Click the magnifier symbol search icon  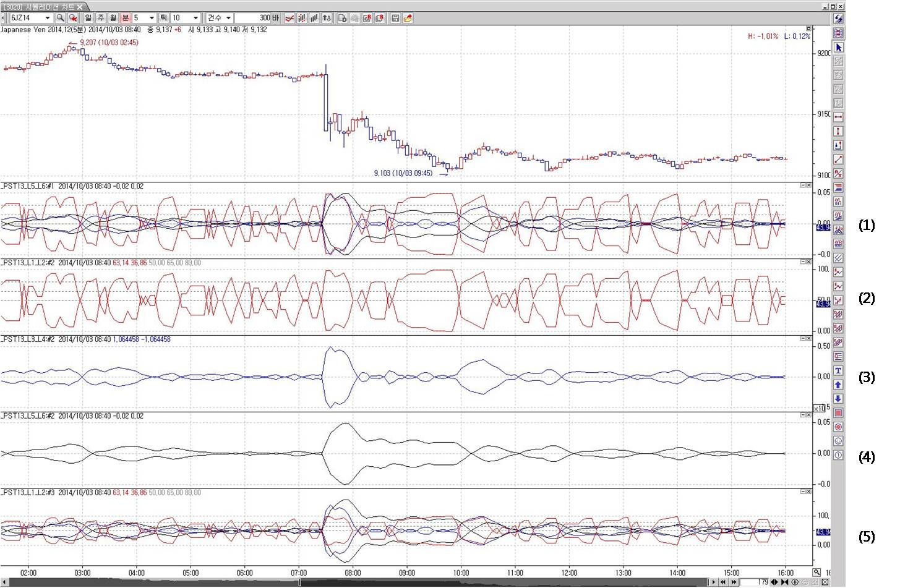(61, 18)
